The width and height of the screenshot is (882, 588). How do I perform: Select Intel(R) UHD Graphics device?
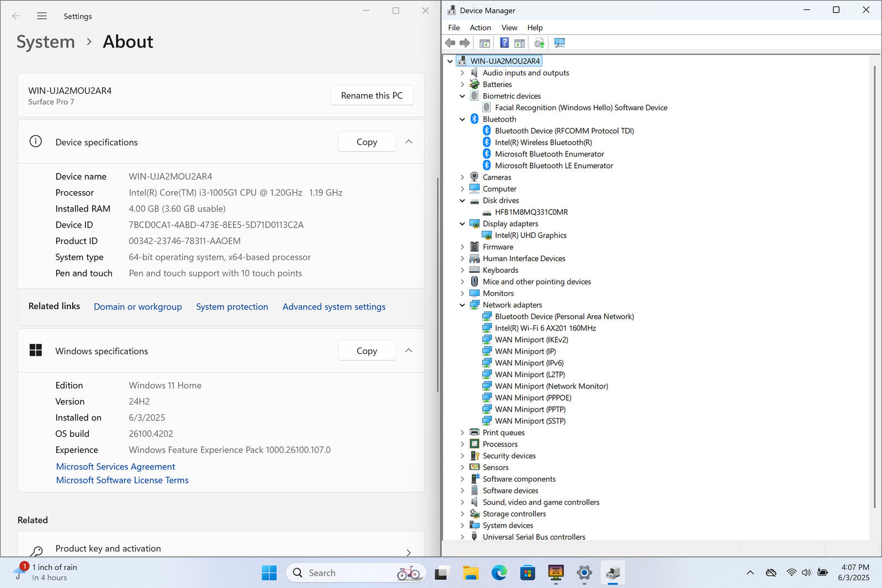pos(530,235)
